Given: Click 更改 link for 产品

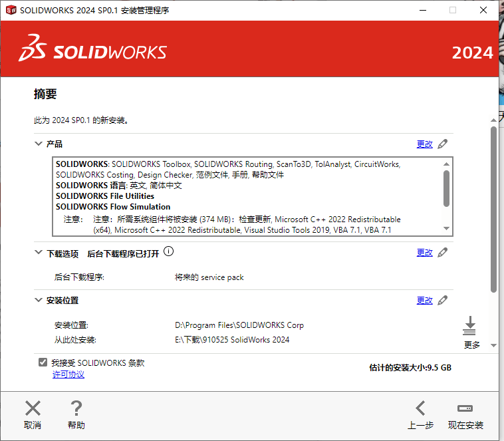Looking at the screenshot, I should click(425, 144).
